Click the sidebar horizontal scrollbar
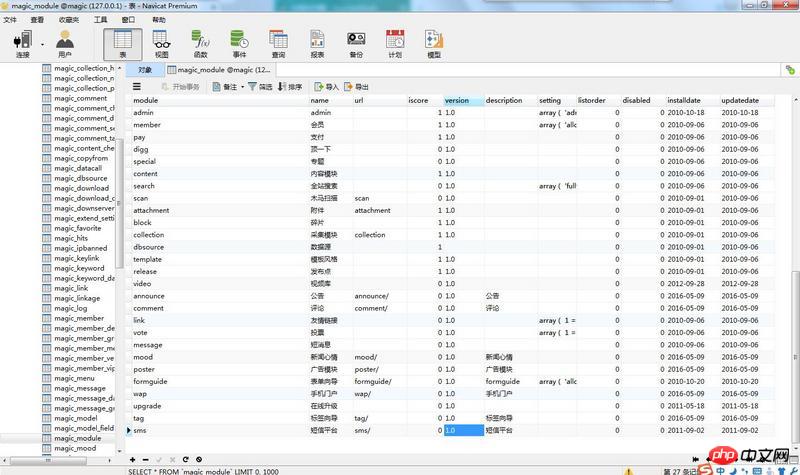800x475 pixels. tap(48, 460)
